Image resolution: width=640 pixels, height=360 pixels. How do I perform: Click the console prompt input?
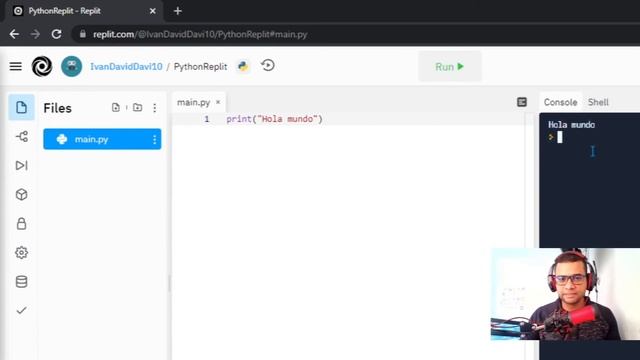click(x=560, y=137)
